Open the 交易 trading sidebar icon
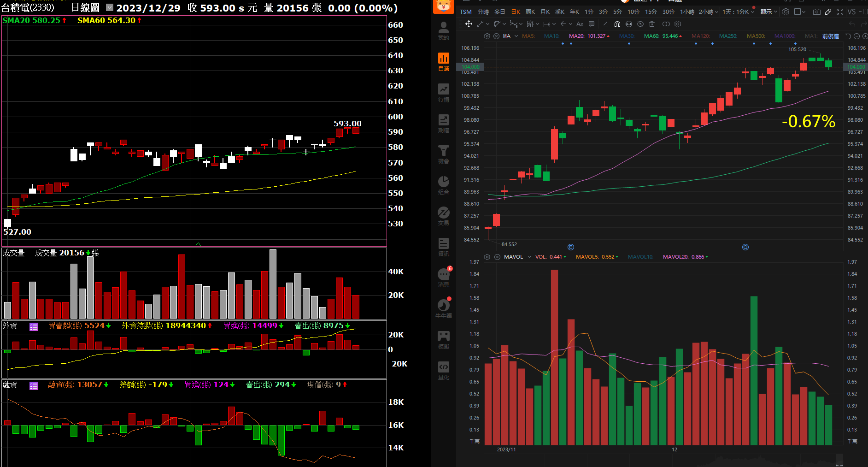 click(444, 216)
